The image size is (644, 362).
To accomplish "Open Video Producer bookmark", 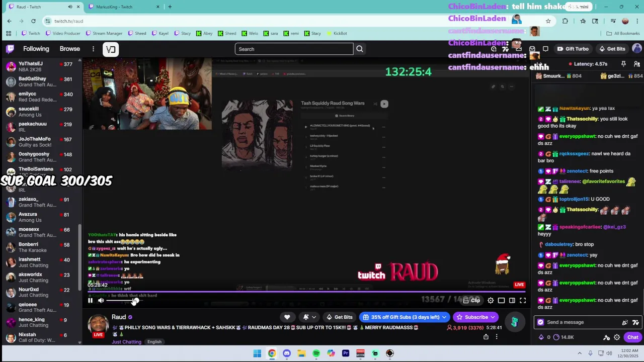I will point(63,33).
